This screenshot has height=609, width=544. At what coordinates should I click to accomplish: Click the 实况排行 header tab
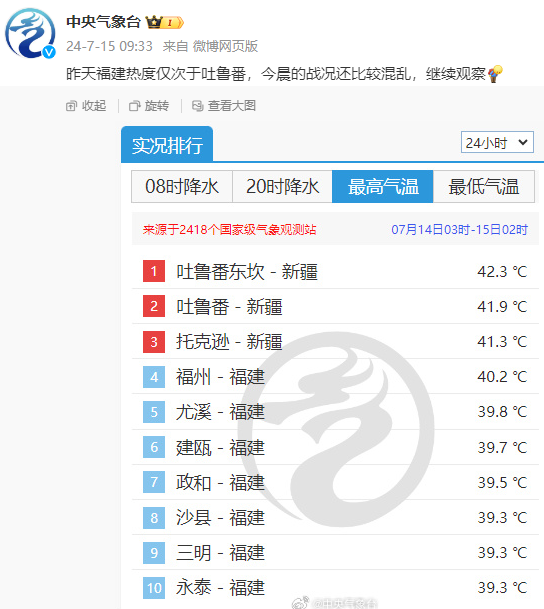point(167,144)
